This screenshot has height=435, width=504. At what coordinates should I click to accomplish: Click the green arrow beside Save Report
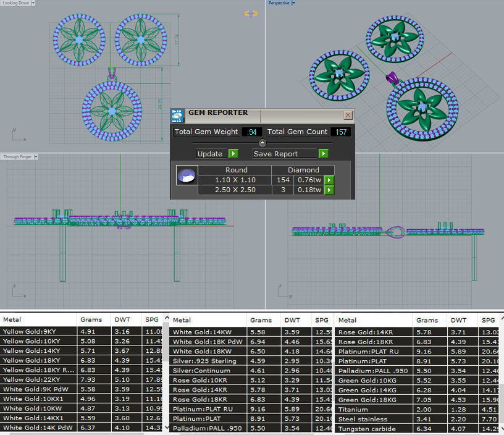coord(324,154)
